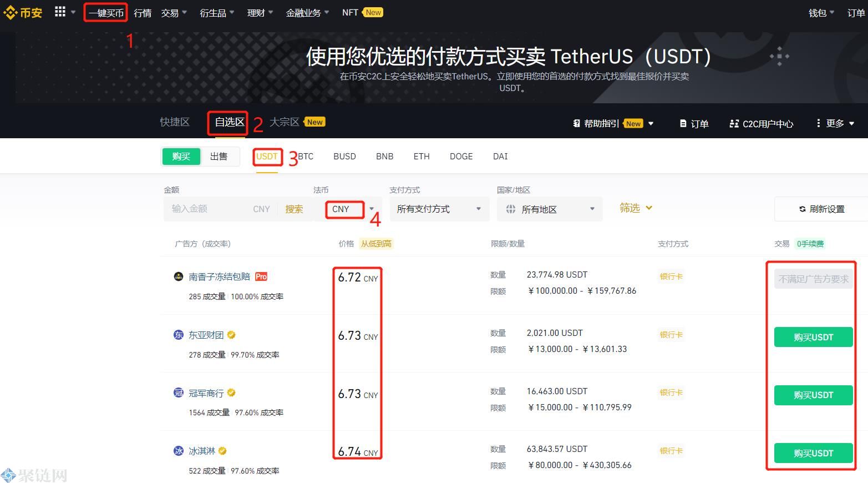Open 东亚财团 merchant profile link
868x483 pixels.
pos(206,335)
